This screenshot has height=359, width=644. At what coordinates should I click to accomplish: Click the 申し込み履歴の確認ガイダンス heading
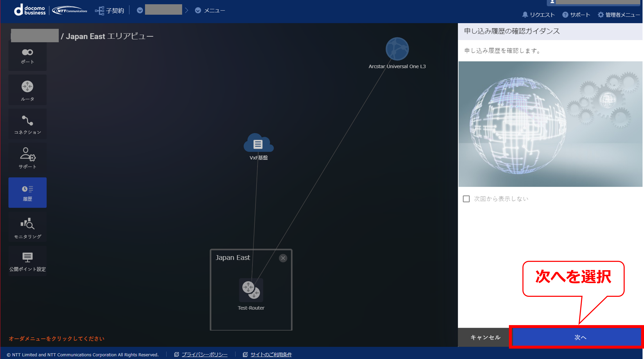(512, 31)
